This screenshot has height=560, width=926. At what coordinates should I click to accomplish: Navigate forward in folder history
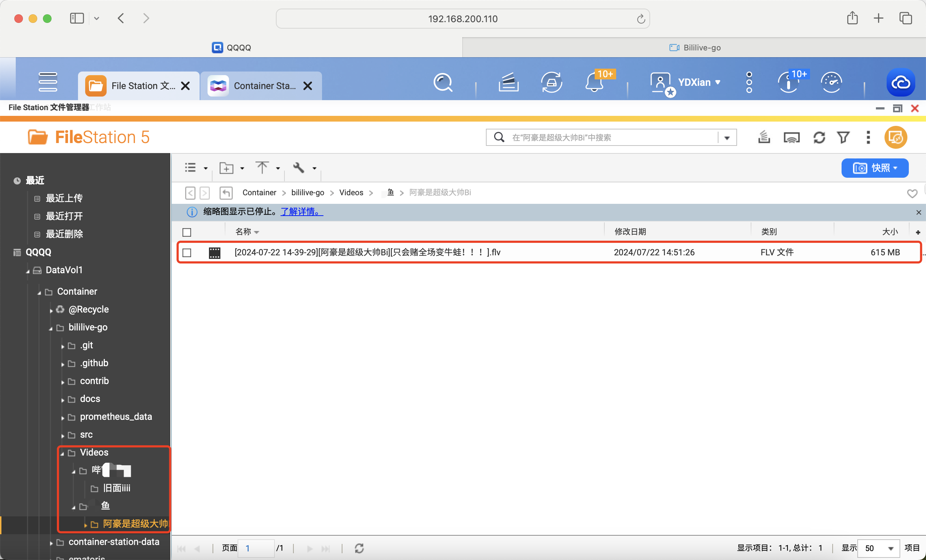coord(204,193)
